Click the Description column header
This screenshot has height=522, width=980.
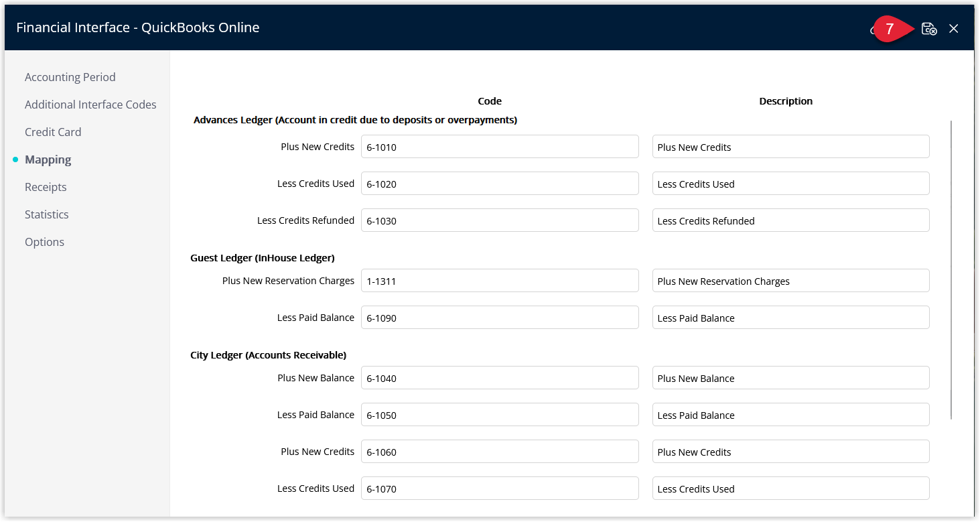[786, 101]
